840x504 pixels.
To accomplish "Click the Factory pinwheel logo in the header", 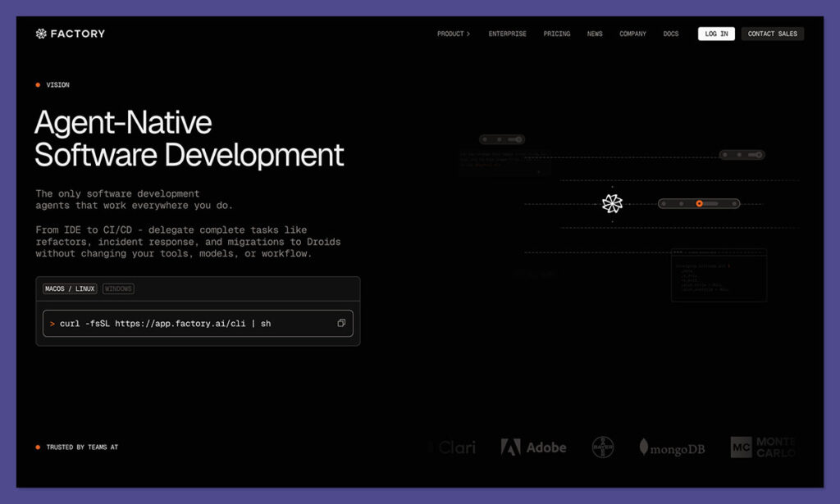I will pos(39,34).
